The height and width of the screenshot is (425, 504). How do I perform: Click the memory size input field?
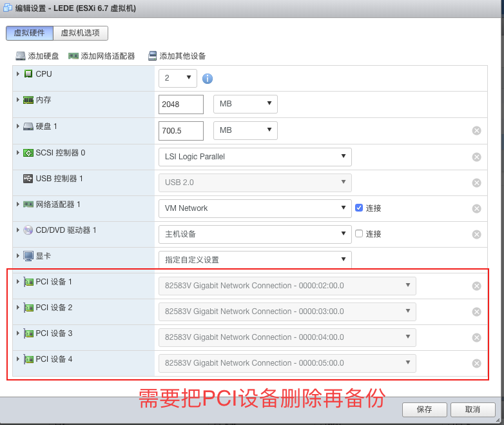180,104
